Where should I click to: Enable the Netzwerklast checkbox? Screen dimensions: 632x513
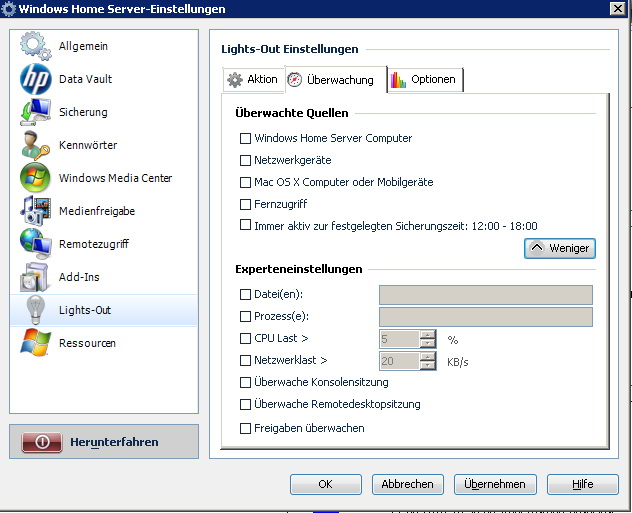(x=245, y=360)
